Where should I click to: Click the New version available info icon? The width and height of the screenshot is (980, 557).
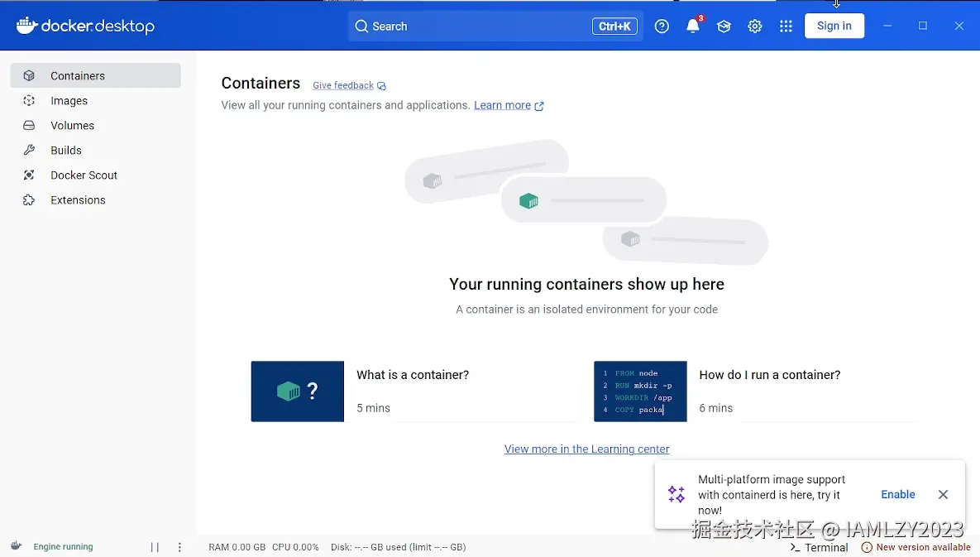(867, 547)
